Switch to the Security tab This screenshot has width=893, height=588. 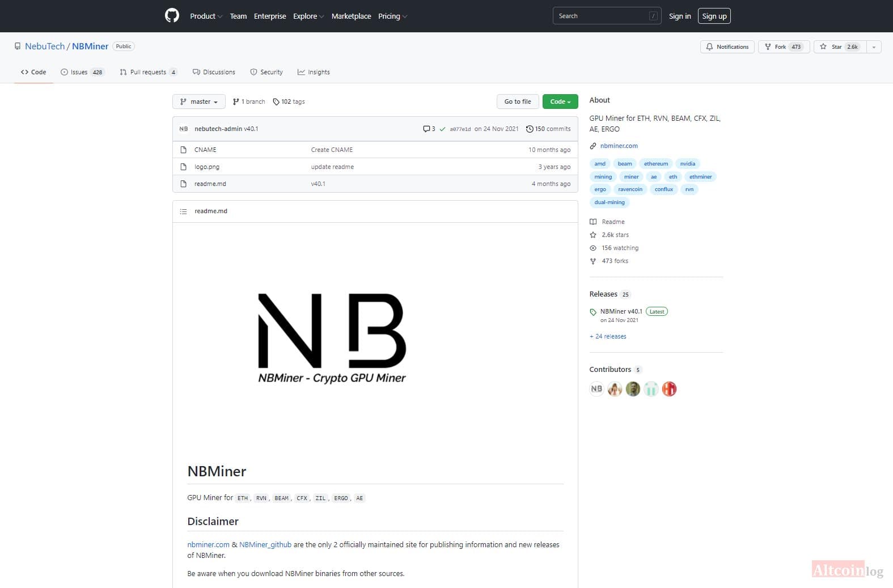[266, 73]
